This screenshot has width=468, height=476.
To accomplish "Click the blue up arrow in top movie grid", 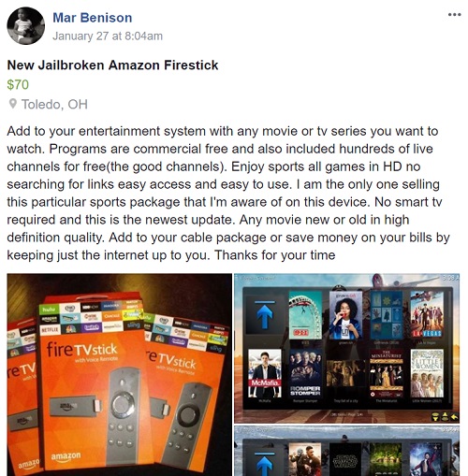I will [265, 314].
